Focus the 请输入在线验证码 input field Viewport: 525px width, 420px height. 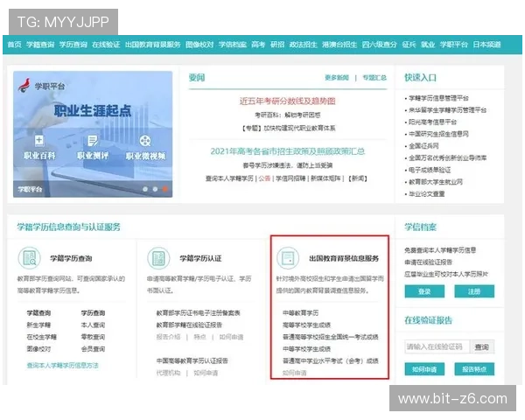coord(437,346)
